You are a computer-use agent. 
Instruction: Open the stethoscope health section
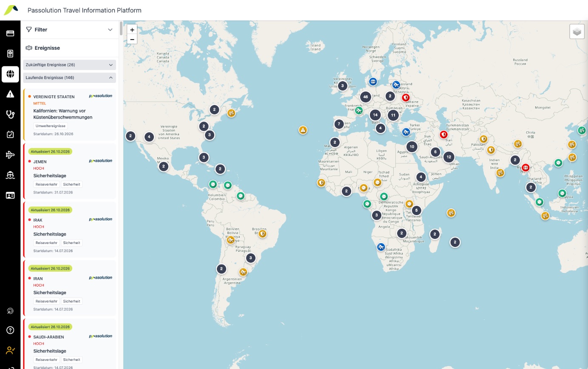[10, 114]
